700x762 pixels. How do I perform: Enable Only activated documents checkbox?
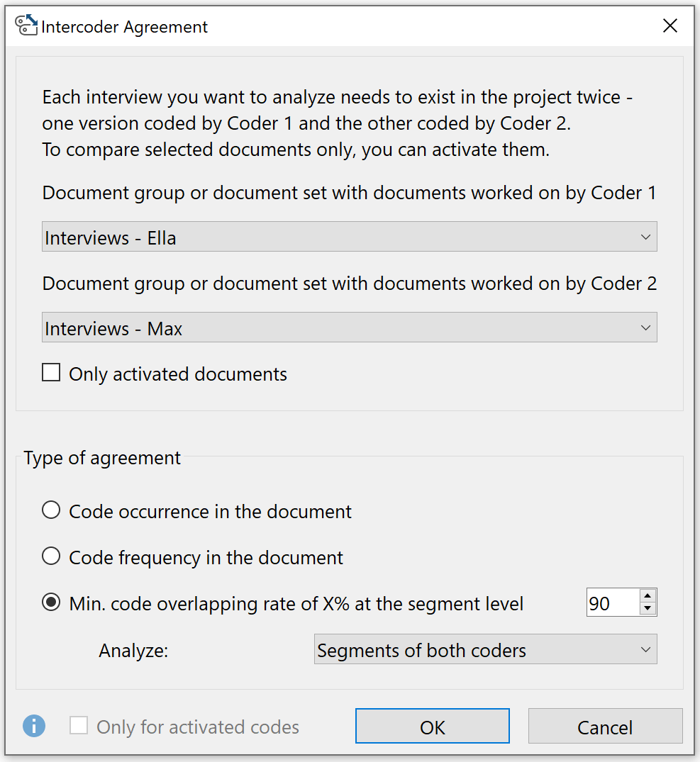(x=51, y=373)
